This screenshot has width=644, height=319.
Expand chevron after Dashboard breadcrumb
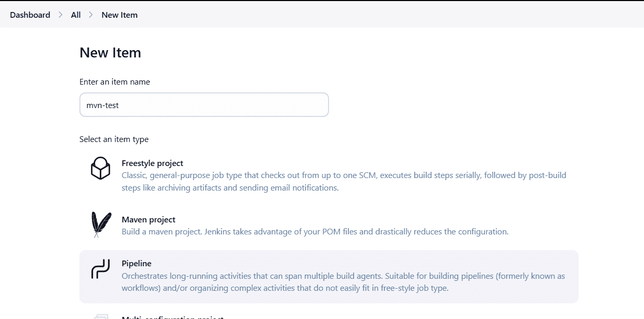tap(61, 15)
